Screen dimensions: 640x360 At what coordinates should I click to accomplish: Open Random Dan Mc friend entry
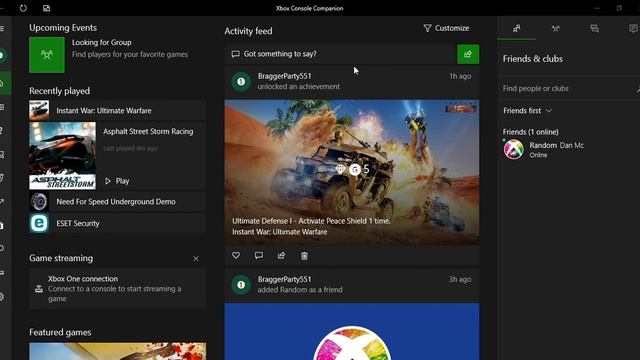point(569,149)
